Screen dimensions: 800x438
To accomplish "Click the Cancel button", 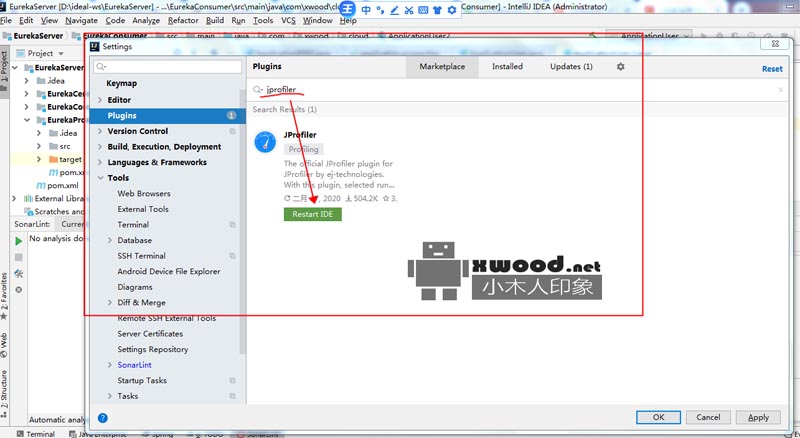I will (708, 417).
